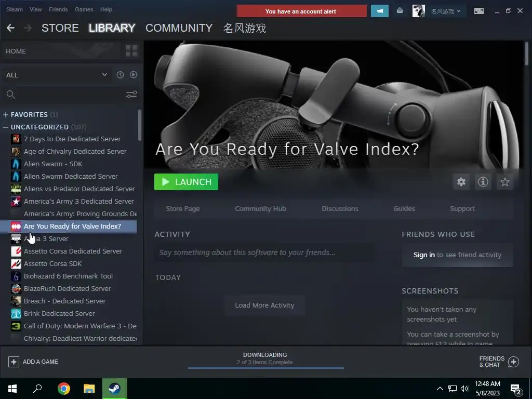This screenshot has width=532, height=399.
Task: Switch to the STORE tab
Action: coord(60,28)
